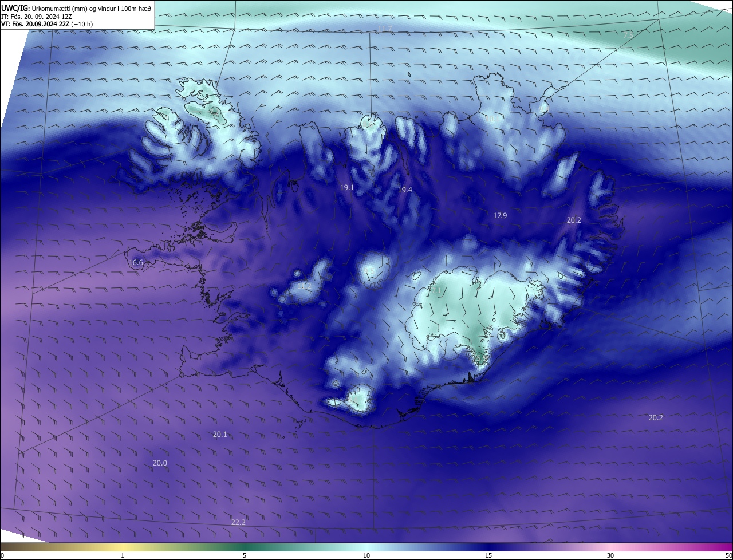Click the map title "UWC/IG: Úrkomumætti (mm)"
This screenshot has width=733, height=560.
click(44, 7)
